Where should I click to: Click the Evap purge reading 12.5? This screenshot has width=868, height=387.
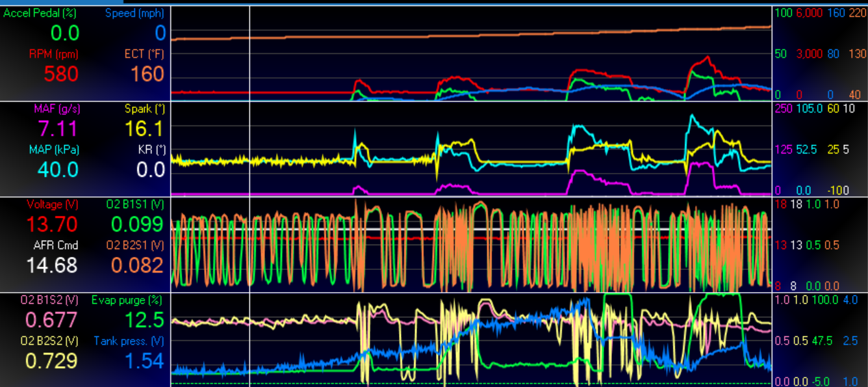tap(144, 320)
